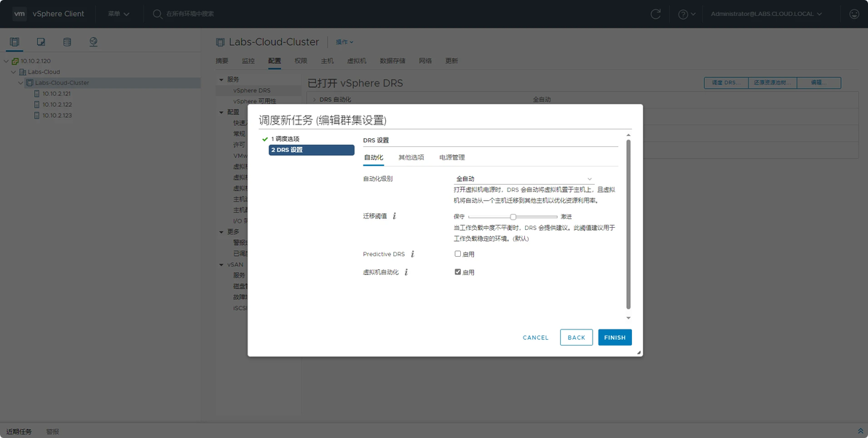Open the 监控 tab
This screenshot has height=438, width=868.
(x=248, y=61)
